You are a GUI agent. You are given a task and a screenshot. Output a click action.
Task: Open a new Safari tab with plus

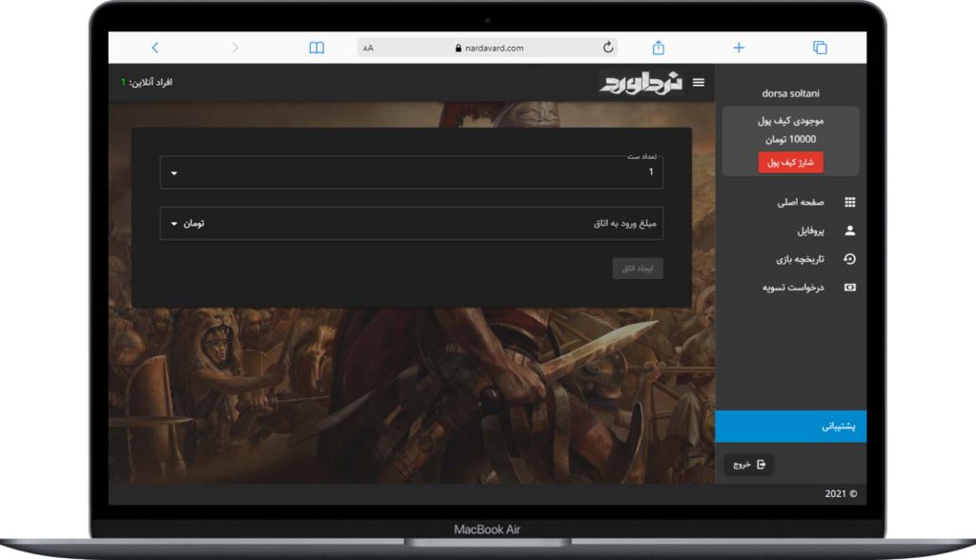click(739, 48)
